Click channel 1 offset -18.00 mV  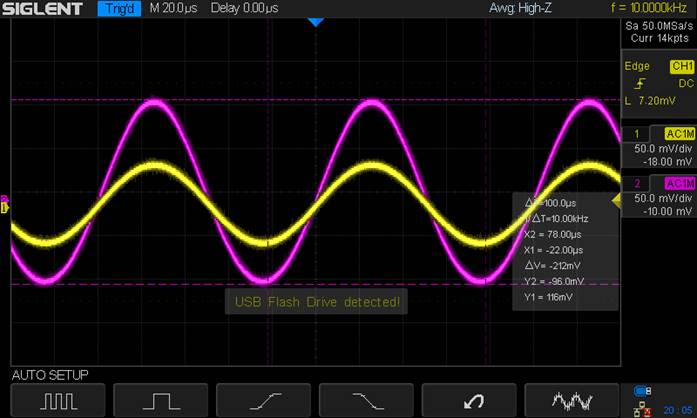[x=667, y=162]
